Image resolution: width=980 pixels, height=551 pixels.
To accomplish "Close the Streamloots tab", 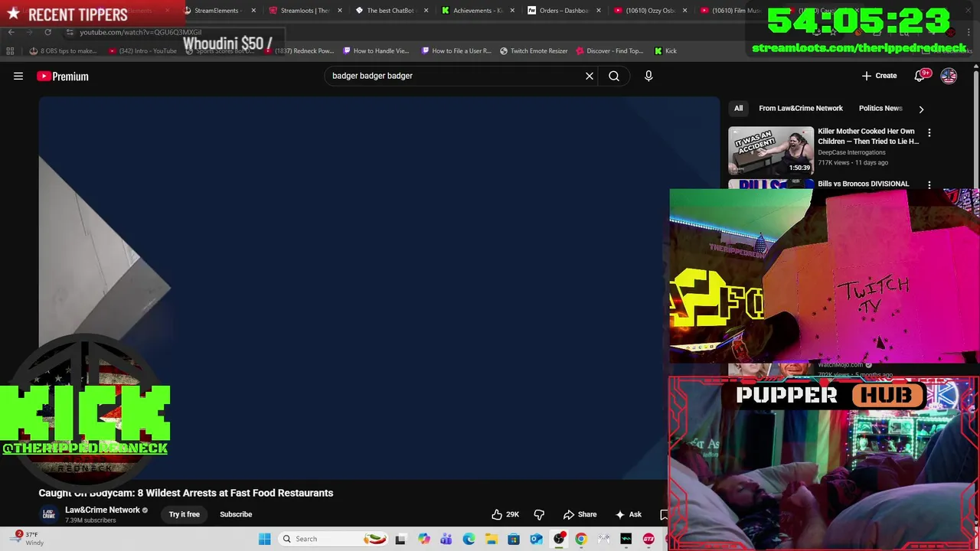I will click(340, 11).
